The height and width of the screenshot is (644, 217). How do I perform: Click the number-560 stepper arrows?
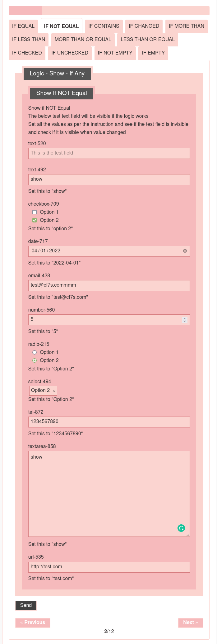(185, 320)
